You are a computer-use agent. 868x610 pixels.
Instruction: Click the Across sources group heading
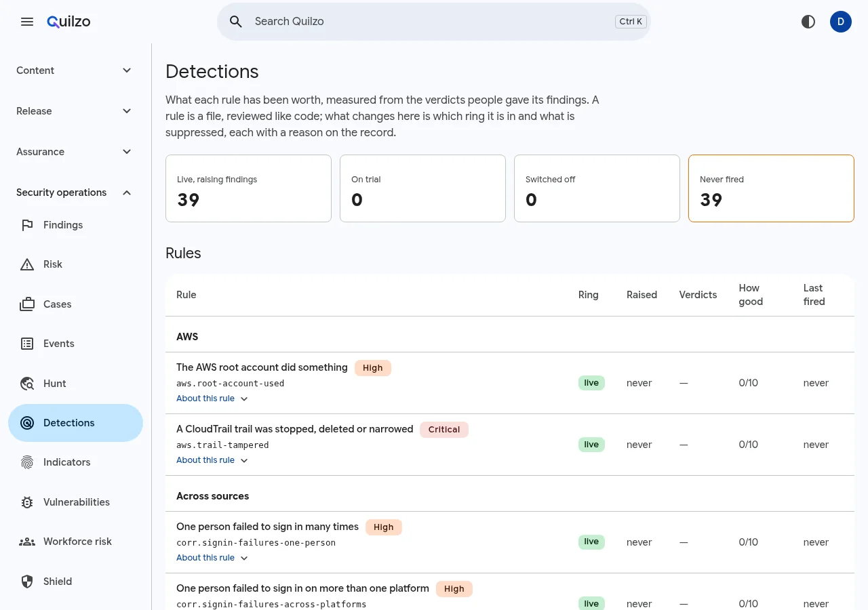[212, 496]
